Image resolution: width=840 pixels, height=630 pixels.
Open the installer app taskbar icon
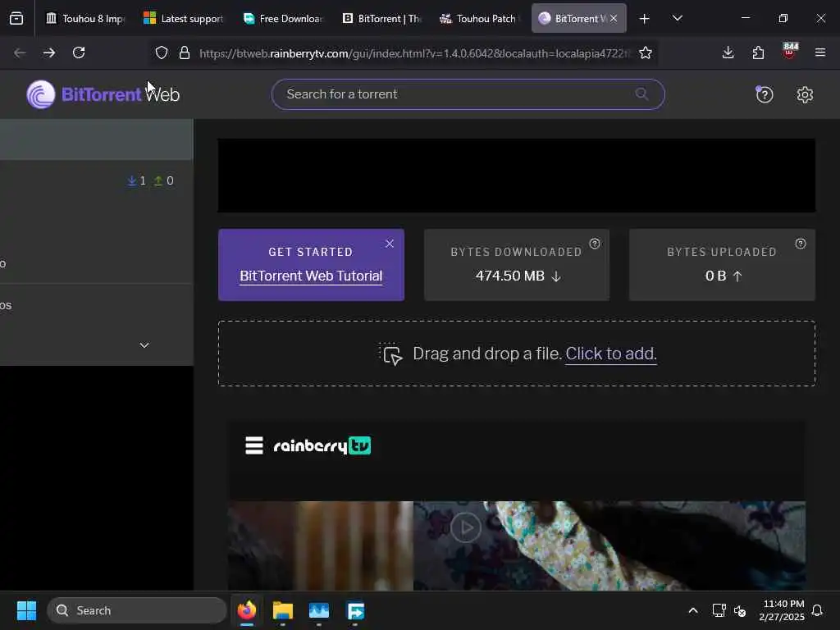355,610
